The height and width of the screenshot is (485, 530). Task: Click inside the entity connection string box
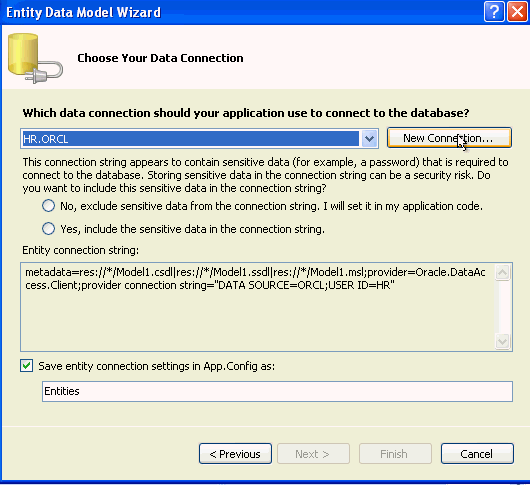pos(258,307)
